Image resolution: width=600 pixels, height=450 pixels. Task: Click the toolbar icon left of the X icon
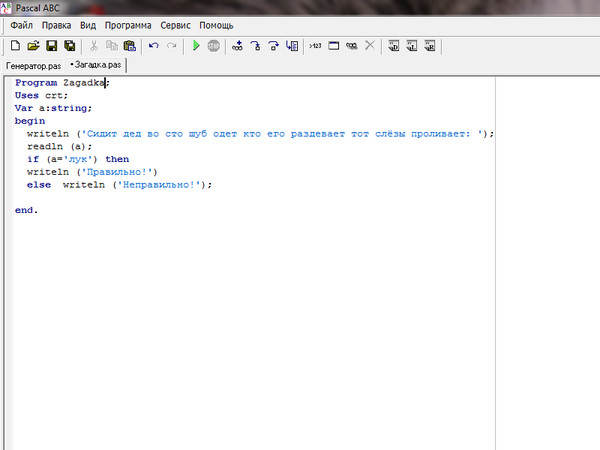tap(352, 46)
